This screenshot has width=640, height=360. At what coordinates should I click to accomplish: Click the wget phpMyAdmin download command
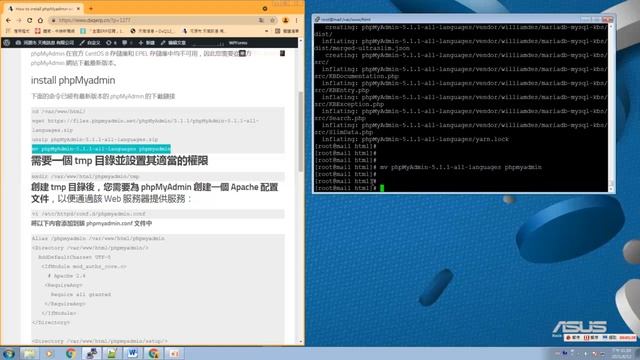[145, 125]
